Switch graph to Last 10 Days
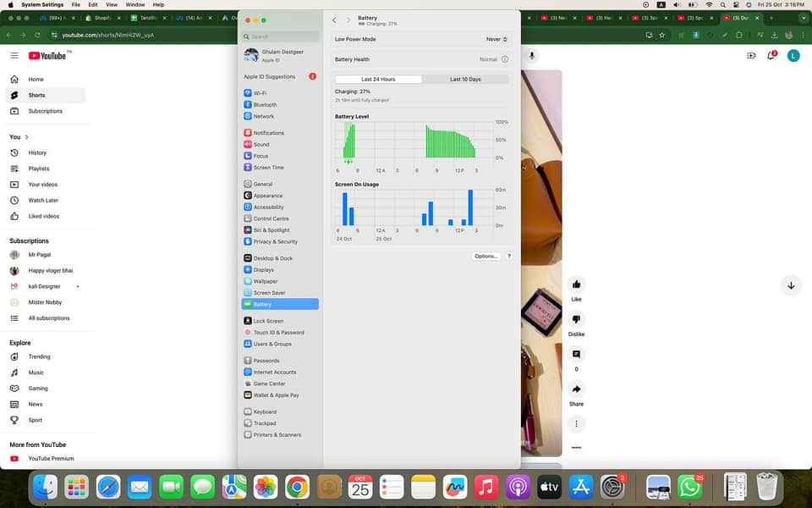812x508 pixels. tap(465, 80)
